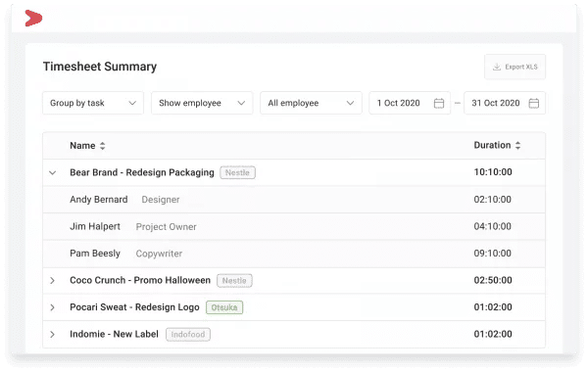This screenshot has width=588, height=372.
Task: Click the Project Owner role label
Action: click(167, 227)
